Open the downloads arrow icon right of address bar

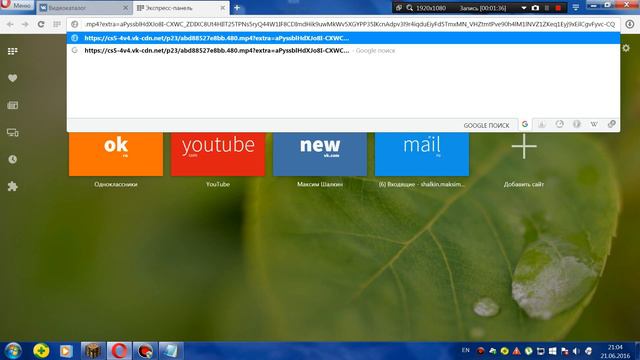click(x=630, y=24)
